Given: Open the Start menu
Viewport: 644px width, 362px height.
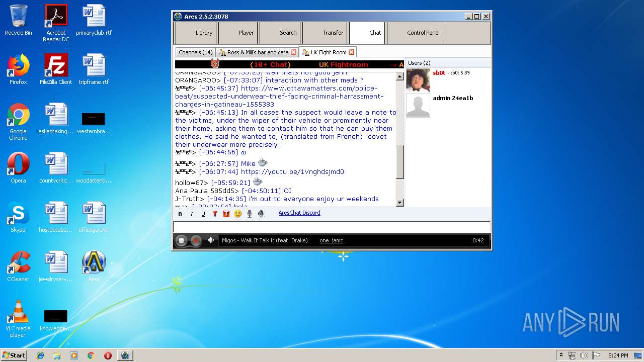Looking at the screenshot, I should coord(14,355).
